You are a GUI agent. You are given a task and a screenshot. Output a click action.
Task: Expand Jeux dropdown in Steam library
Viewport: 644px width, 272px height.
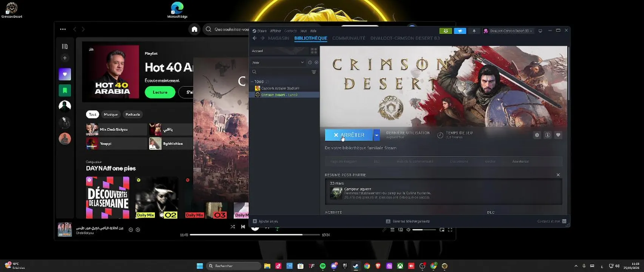[x=278, y=62]
